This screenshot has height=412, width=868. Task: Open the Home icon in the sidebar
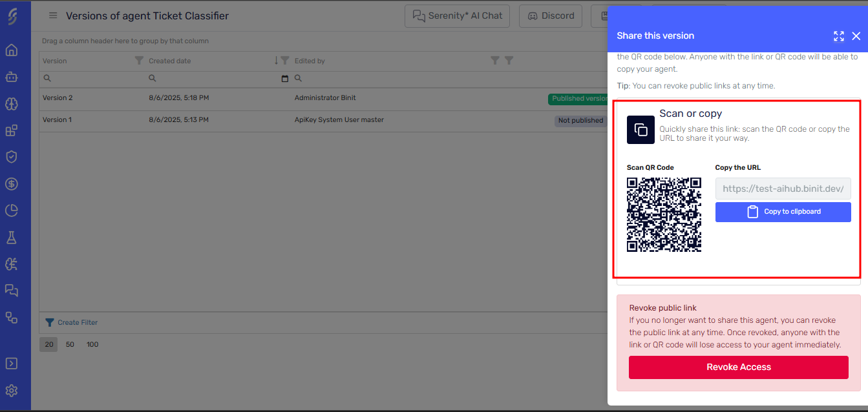[x=12, y=50]
